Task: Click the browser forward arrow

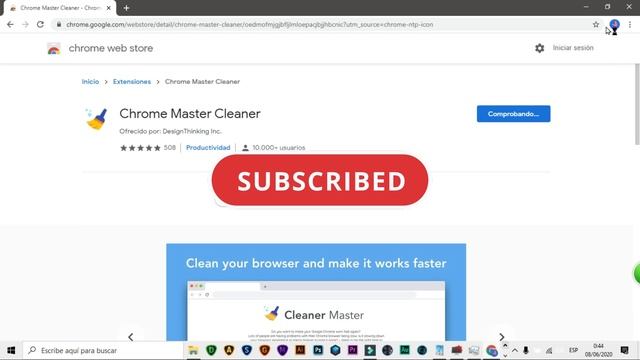Action: tap(25, 24)
